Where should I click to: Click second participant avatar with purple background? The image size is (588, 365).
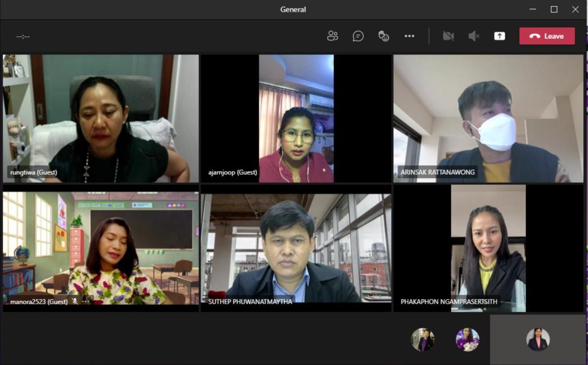[467, 339]
